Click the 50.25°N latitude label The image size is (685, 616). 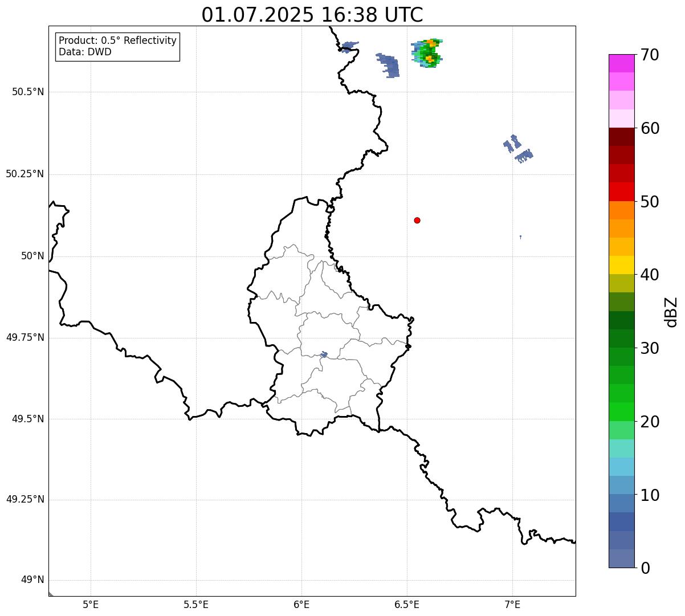(x=25, y=174)
